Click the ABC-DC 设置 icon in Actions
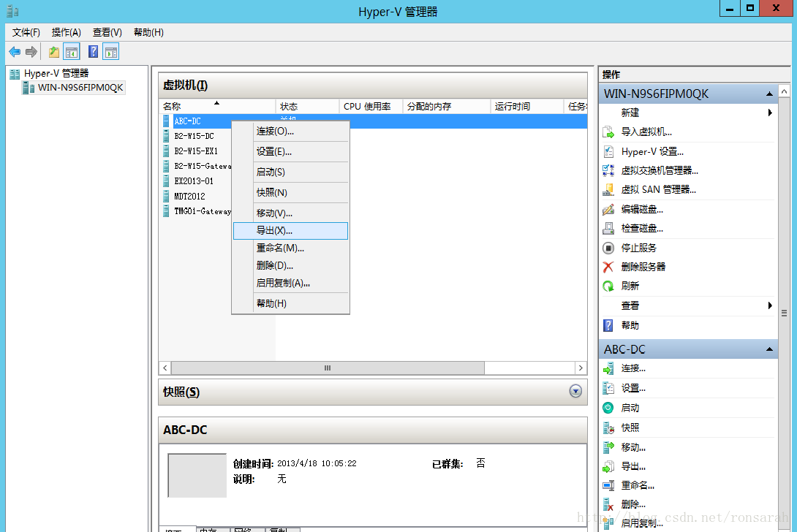The height and width of the screenshot is (532, 797). tap(608, 388)
